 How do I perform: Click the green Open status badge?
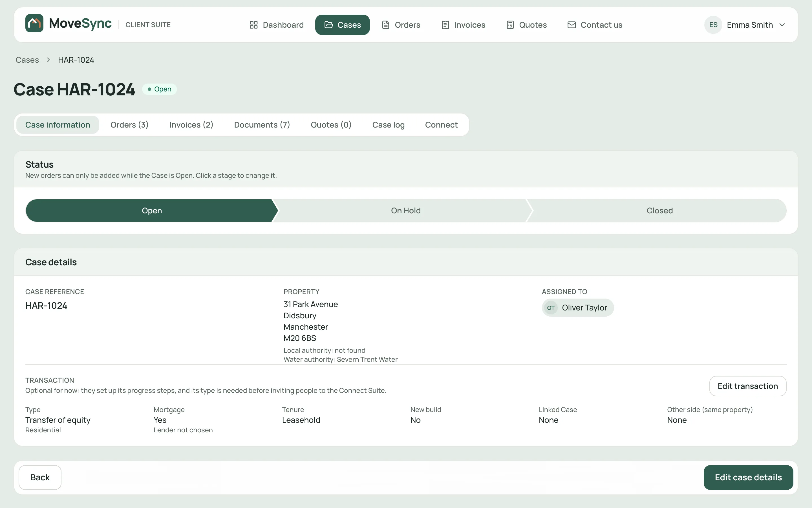(159, 89)
